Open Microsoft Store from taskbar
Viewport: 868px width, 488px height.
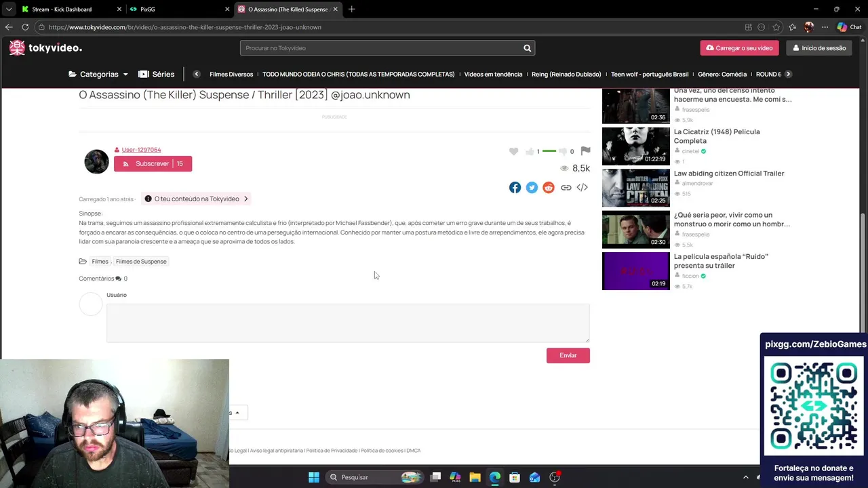click(x=515, y=477)
